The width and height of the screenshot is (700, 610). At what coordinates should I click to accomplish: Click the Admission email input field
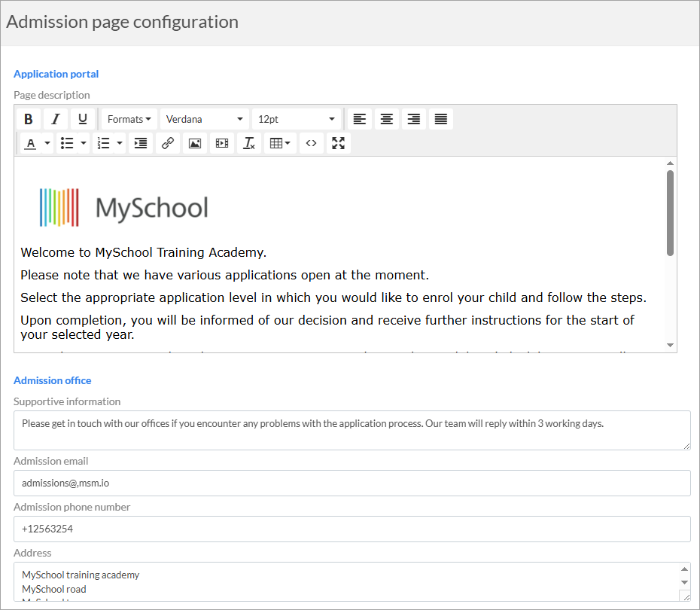coord(352,483)
